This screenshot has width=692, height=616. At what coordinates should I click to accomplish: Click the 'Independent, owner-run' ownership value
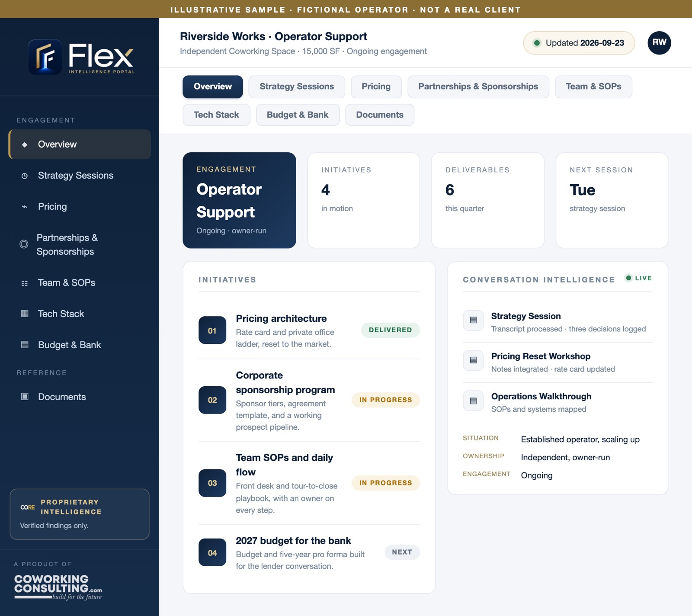point(565,458)
